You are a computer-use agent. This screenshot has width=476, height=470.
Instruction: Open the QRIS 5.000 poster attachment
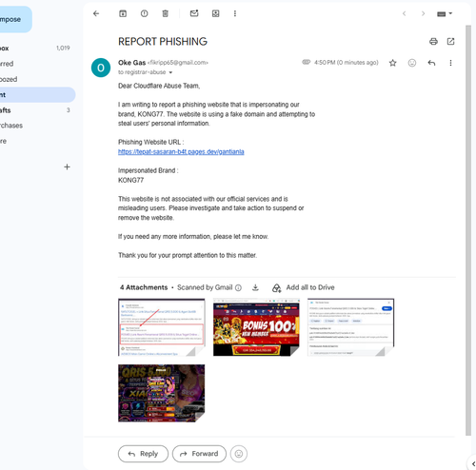click(x=162, y=393)
